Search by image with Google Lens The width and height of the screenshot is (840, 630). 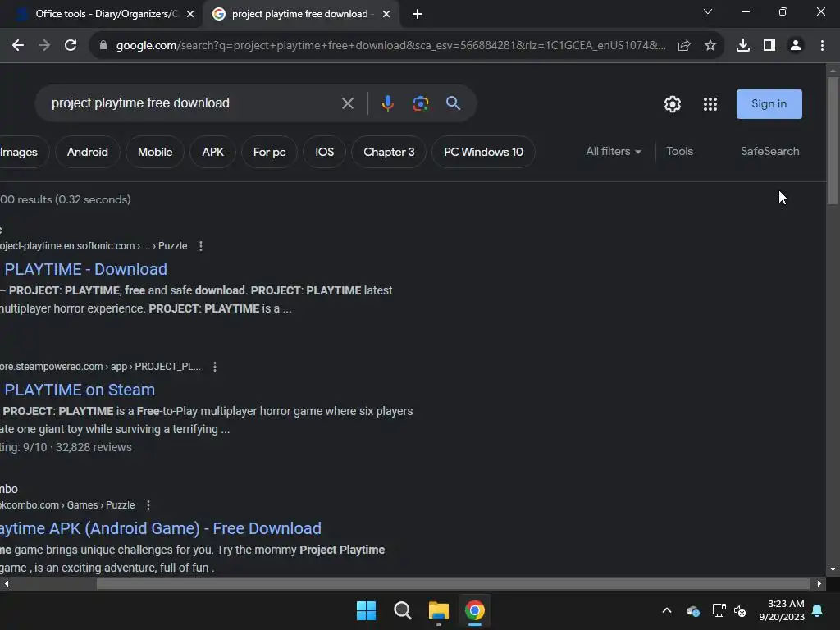(x=421, y=103)
